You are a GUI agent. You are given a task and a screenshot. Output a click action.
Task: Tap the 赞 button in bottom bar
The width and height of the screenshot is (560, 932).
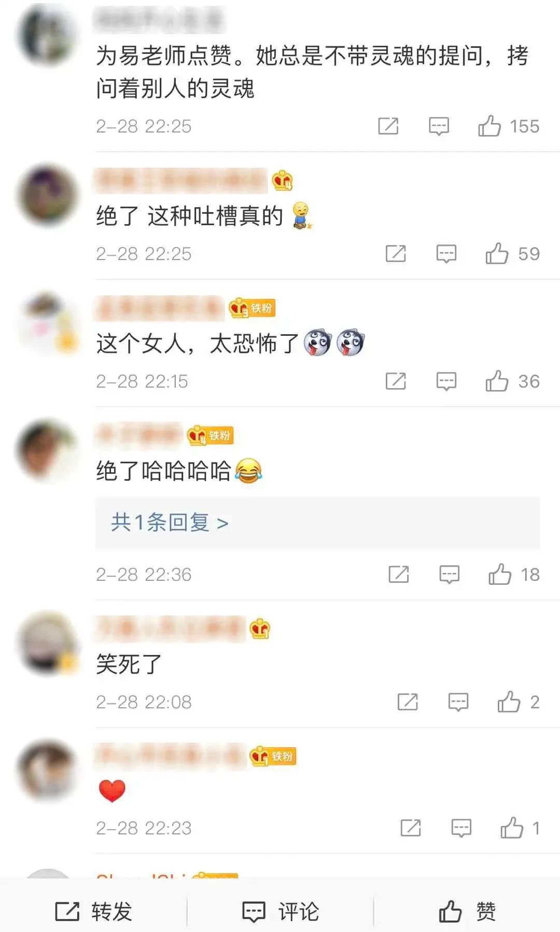coord(467,911)
